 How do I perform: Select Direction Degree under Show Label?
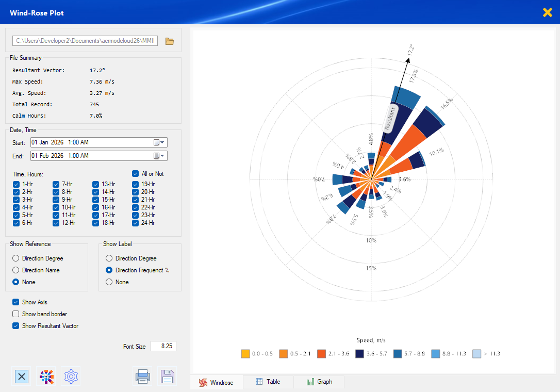pos(109,258)
